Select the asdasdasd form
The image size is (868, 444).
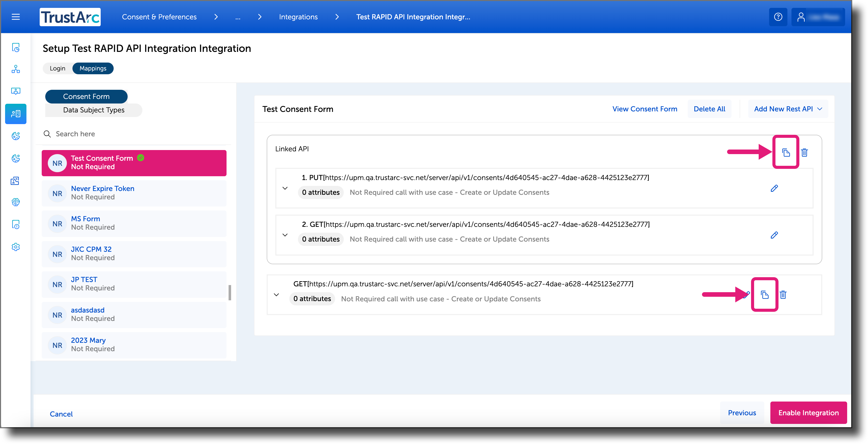[x=134, y=315]
